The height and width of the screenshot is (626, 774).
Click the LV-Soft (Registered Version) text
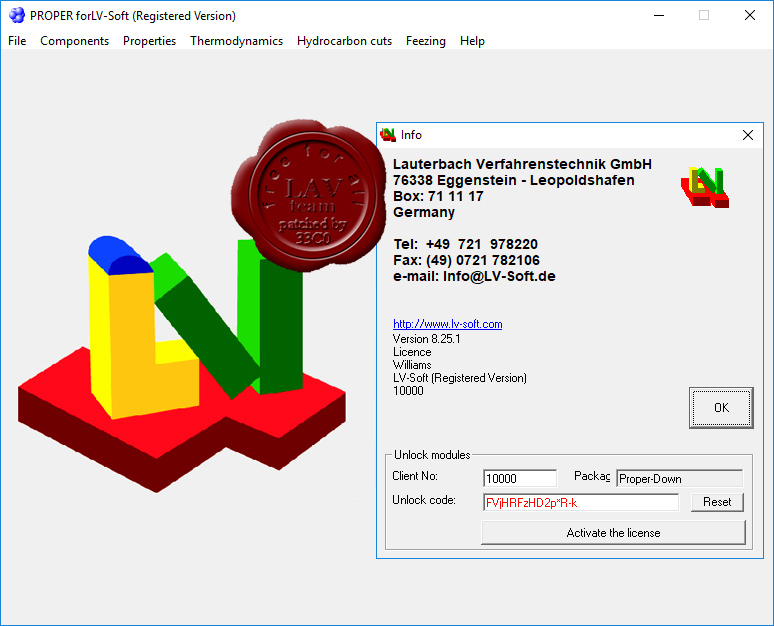pos(460,378)
